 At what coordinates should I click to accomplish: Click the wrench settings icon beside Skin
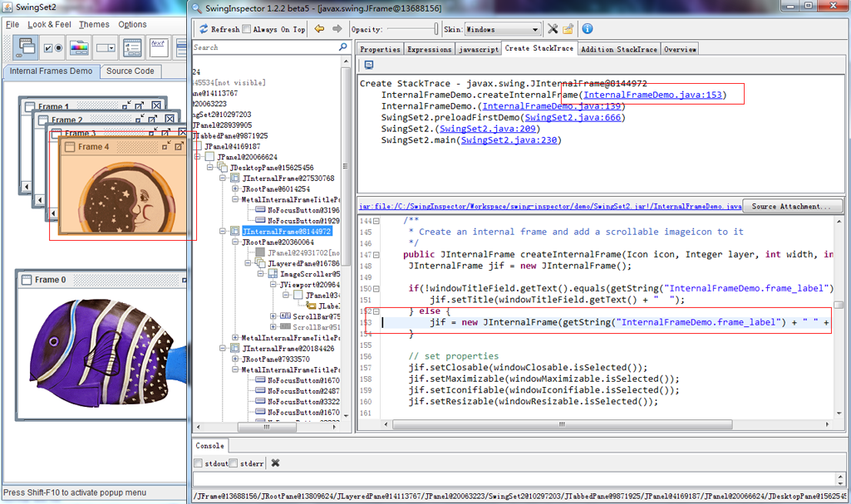[553, 29]
